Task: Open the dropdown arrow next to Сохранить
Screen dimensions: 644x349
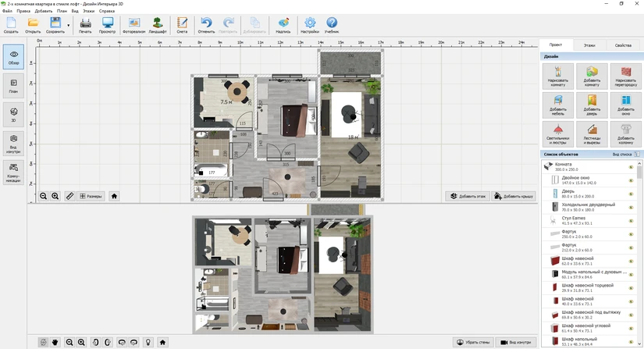Action: 69,26
